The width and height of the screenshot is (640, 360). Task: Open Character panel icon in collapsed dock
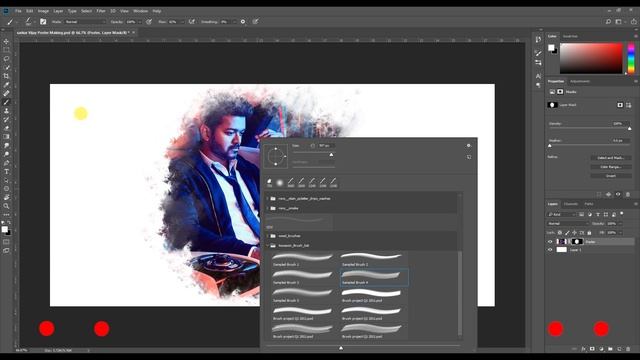coord(538,76)
